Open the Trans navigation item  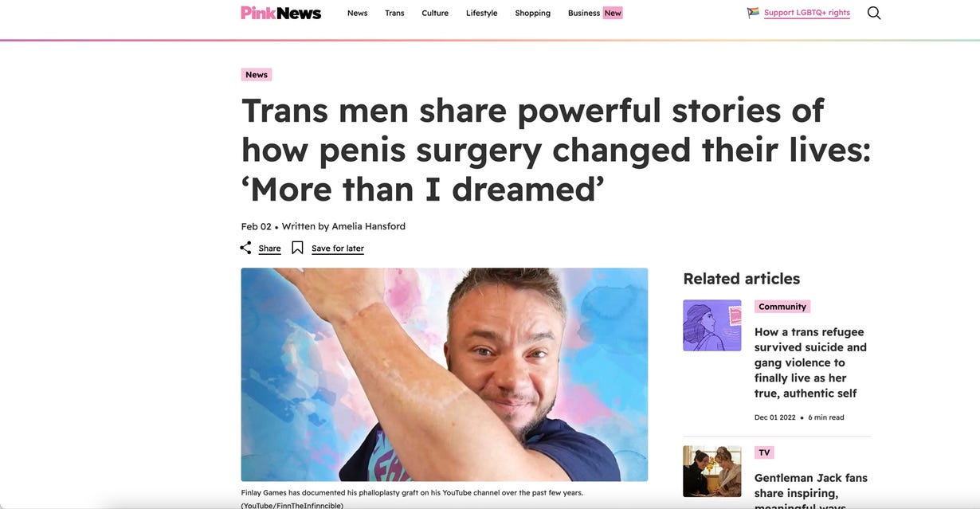click(394, 13)
